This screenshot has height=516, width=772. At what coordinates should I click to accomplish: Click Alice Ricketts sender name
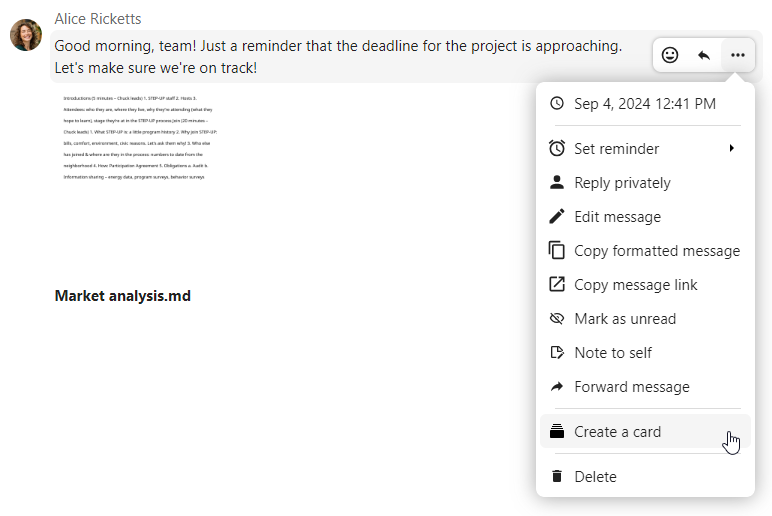[x=98, y=19]
